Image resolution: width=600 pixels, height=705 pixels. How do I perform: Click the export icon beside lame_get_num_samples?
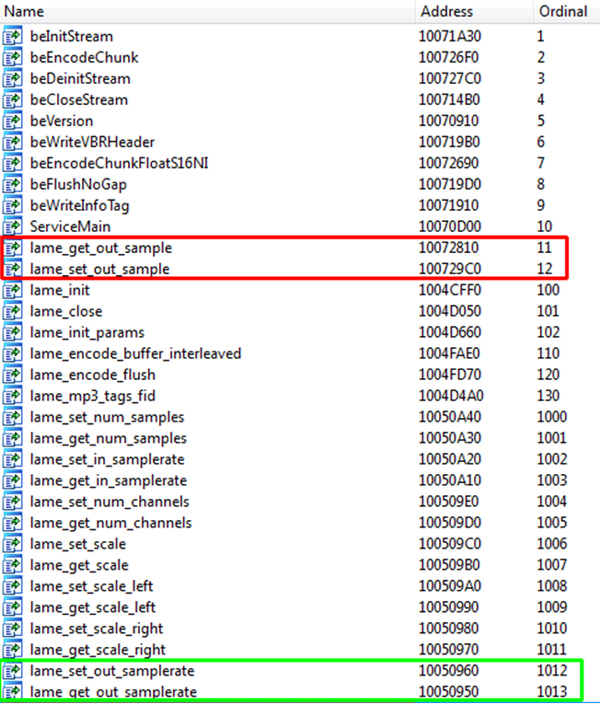coord(13,438)
